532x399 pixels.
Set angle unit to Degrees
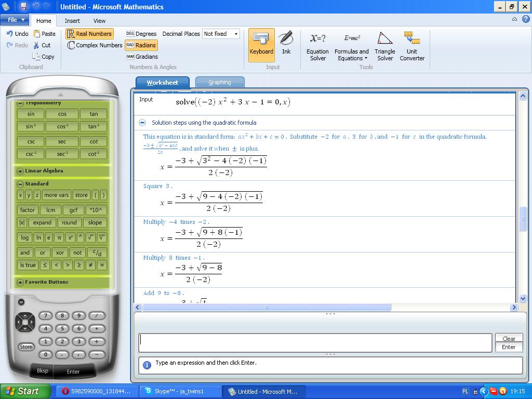click(x=141, y=34)
